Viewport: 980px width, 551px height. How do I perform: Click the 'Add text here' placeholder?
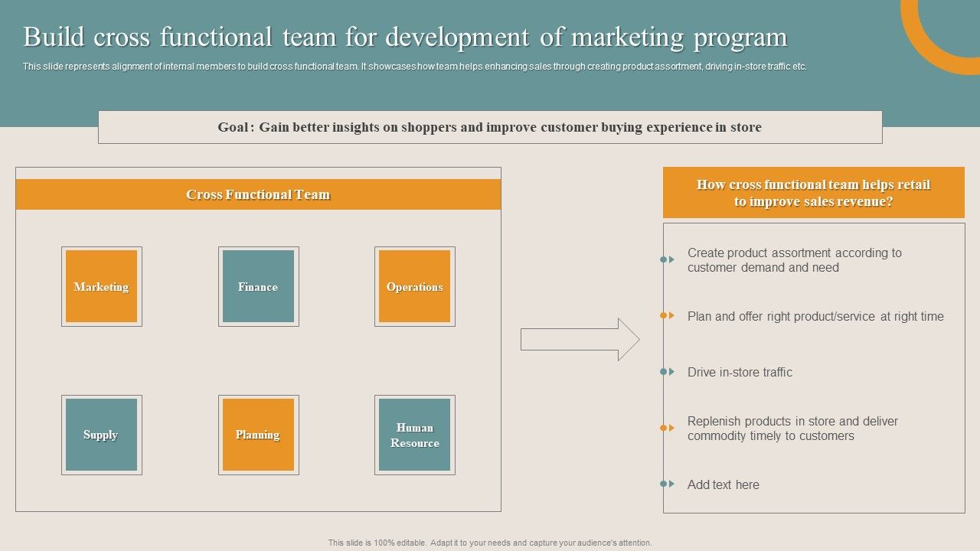coord(723,484)
